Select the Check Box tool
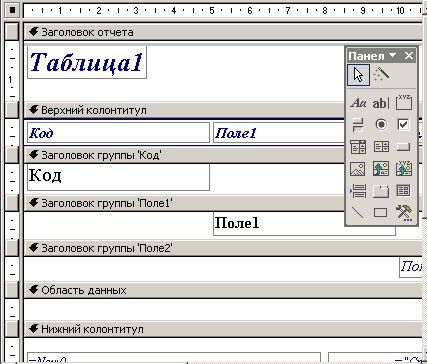The image size is (427, 364). [404, 125]
